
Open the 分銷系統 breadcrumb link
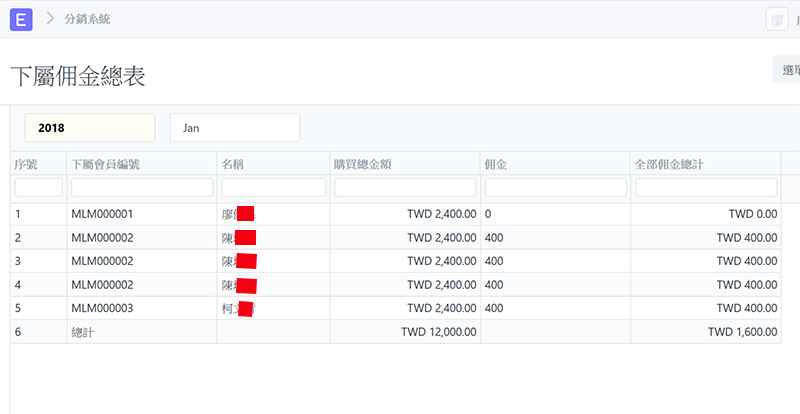pyautogui.click(x=87, y=19)
